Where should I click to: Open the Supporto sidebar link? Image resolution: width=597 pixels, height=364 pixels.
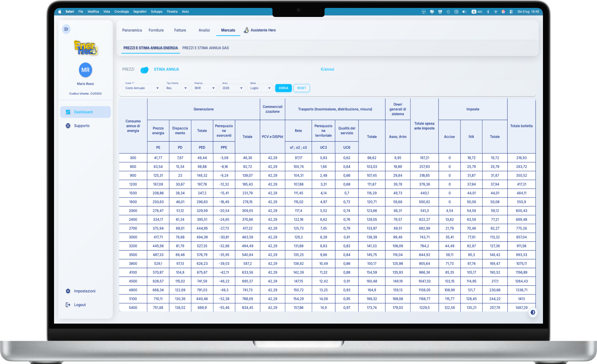(x=85, y=126)
